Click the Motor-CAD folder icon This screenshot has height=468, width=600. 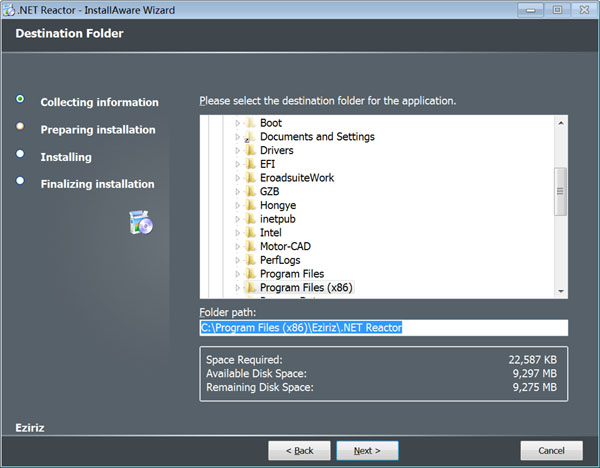click(x=250, y=246)
